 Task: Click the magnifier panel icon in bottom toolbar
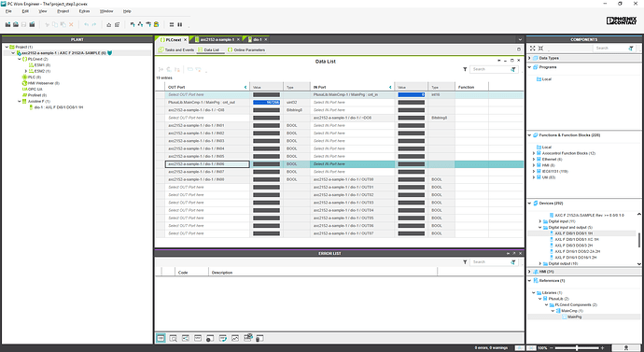point(173,338)
